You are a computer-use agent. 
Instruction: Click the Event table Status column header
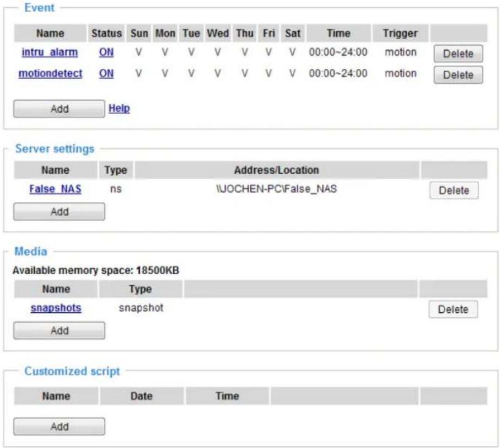pyautogui.click(x=106, y=33)
